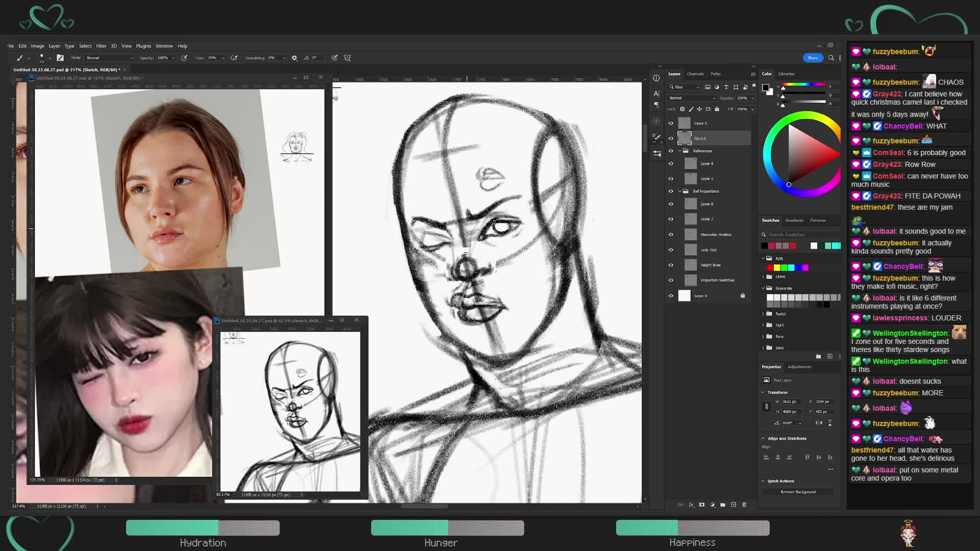
Task: Create new layer icon in Layers panel
Action: [733, 505]
